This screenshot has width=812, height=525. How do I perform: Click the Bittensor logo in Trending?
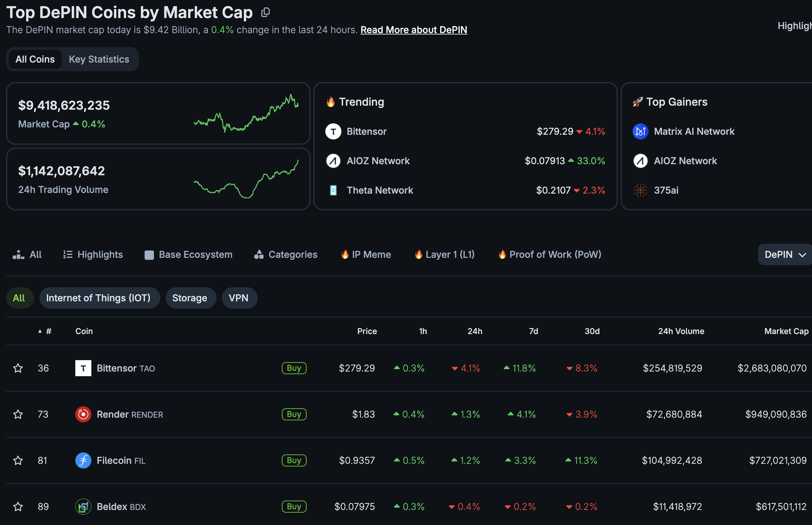[333, 131]
